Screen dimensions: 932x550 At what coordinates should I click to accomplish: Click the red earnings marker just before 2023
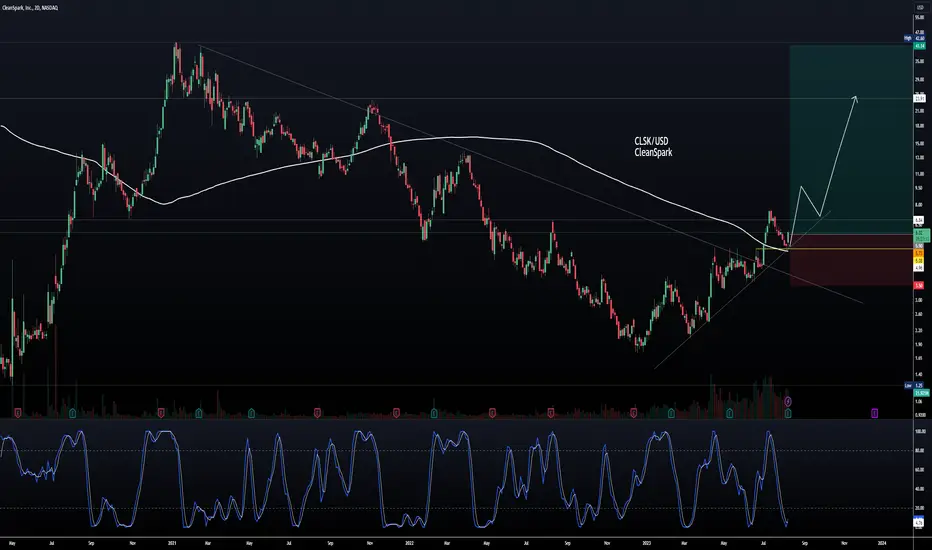634,413
